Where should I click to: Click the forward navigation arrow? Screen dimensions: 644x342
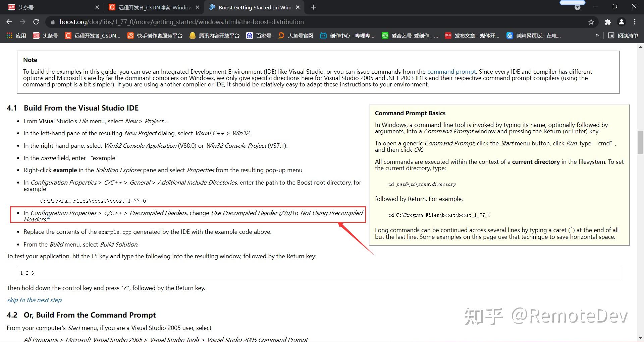point(22,22)
